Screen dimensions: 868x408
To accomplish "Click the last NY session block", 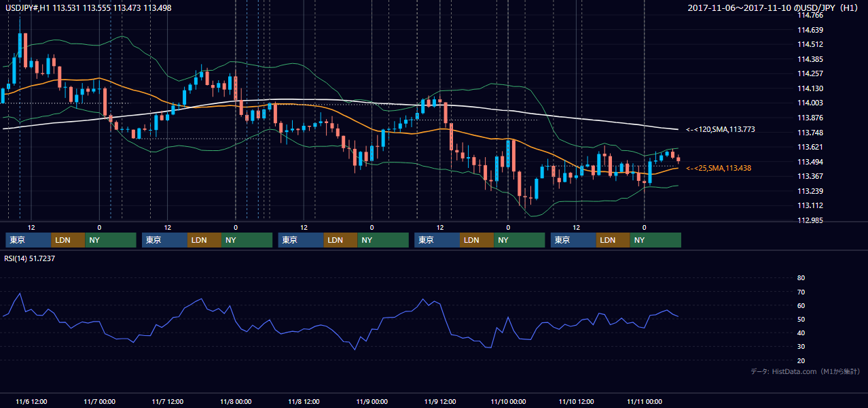I will 655,240.
